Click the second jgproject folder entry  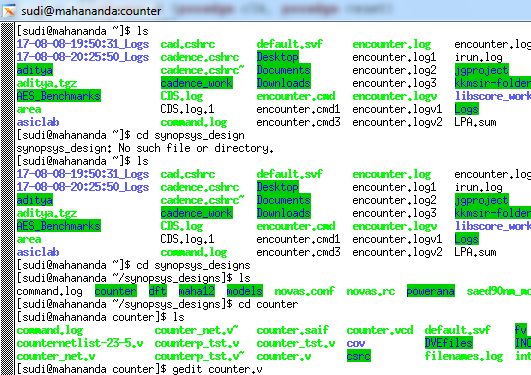click(482, 200)
